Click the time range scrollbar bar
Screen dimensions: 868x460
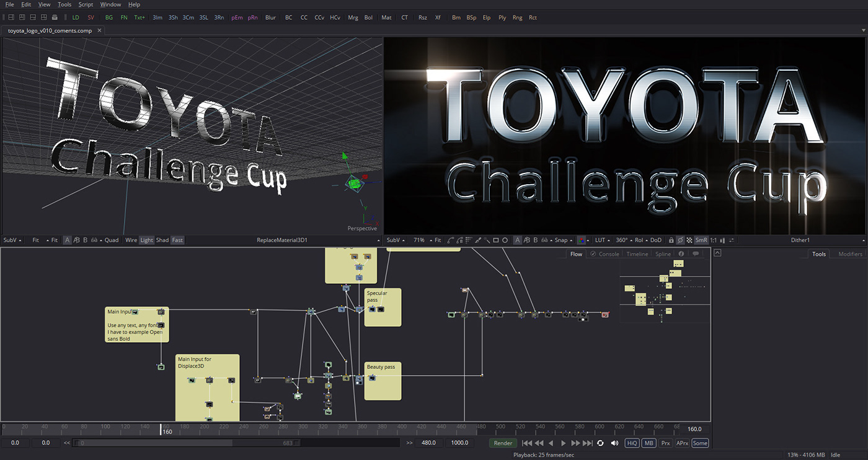186,443
